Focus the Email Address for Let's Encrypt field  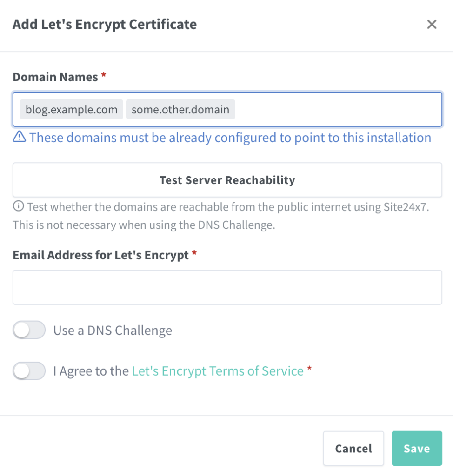pos(227,287)
